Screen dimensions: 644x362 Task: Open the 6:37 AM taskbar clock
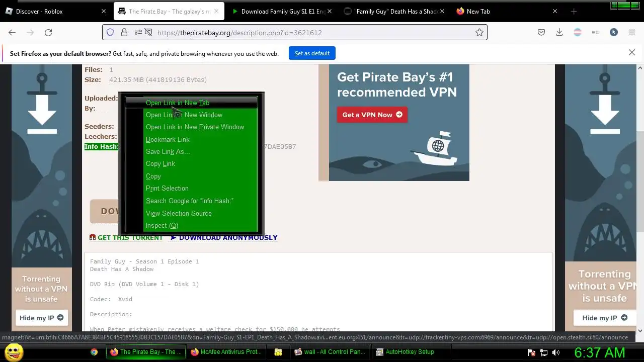600,352
